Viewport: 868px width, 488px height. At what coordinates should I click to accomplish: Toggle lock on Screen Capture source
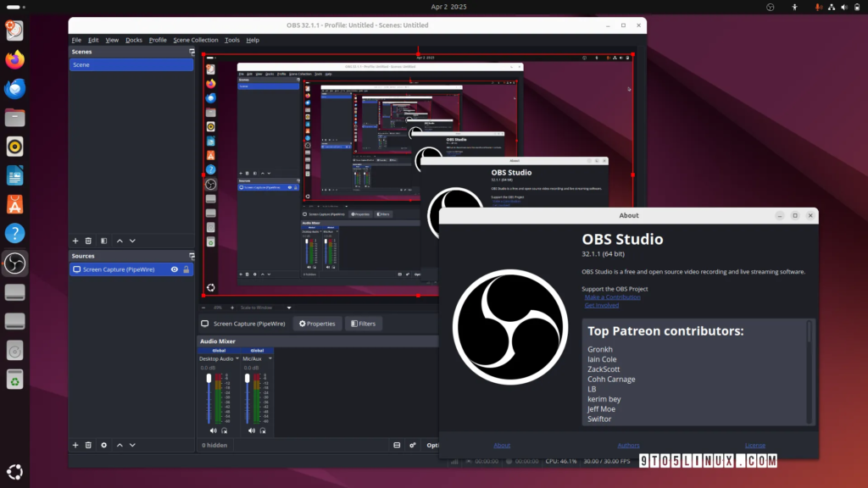tap(186, 269)
